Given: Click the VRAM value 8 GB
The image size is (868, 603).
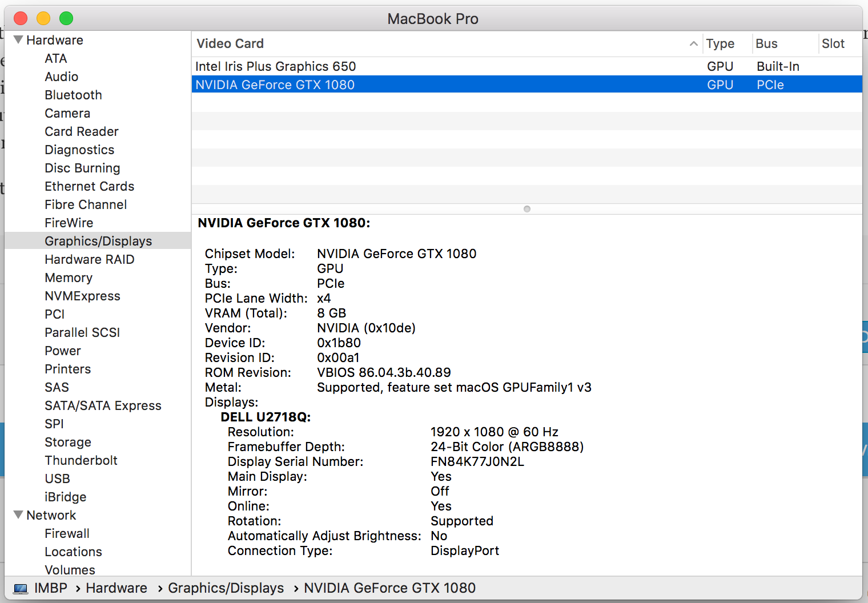Looking at the screenshot, I should click(332, 313).
